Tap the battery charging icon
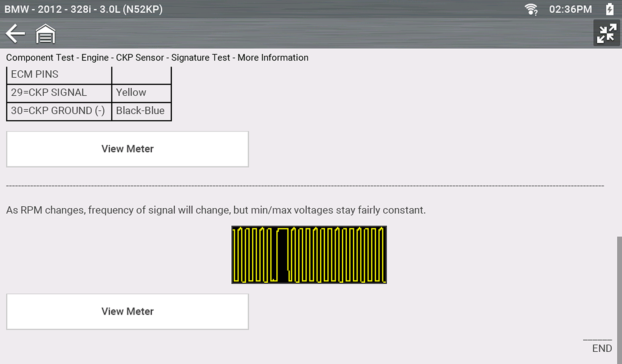The image size is (622, 364). point(610,9)
